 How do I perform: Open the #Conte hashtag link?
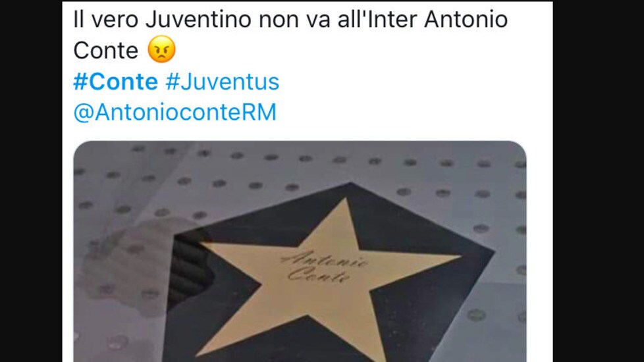point(115,82)
